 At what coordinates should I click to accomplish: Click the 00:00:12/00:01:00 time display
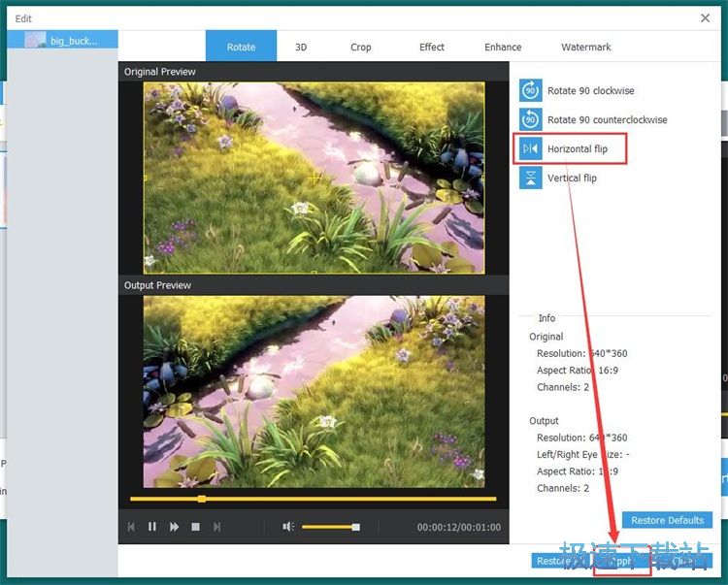click(x=459, y=527)
